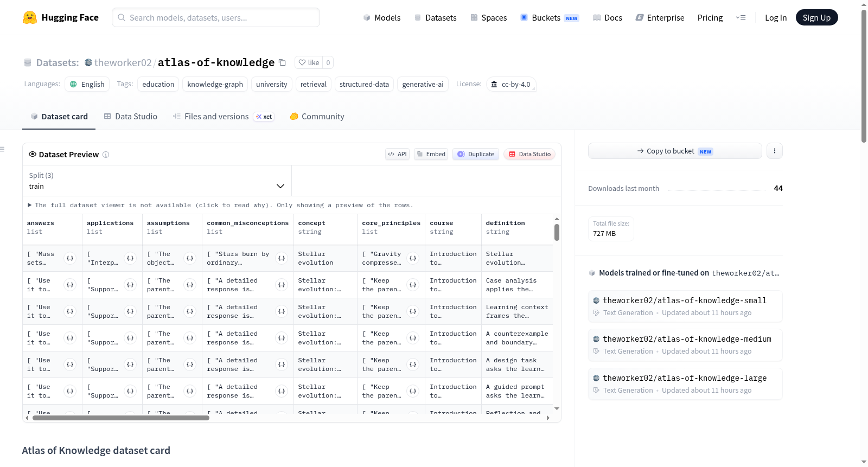Viewport: 868px width, 467px height.
Task: Click Copy to bucket button
Action: (x=675, y=151)
